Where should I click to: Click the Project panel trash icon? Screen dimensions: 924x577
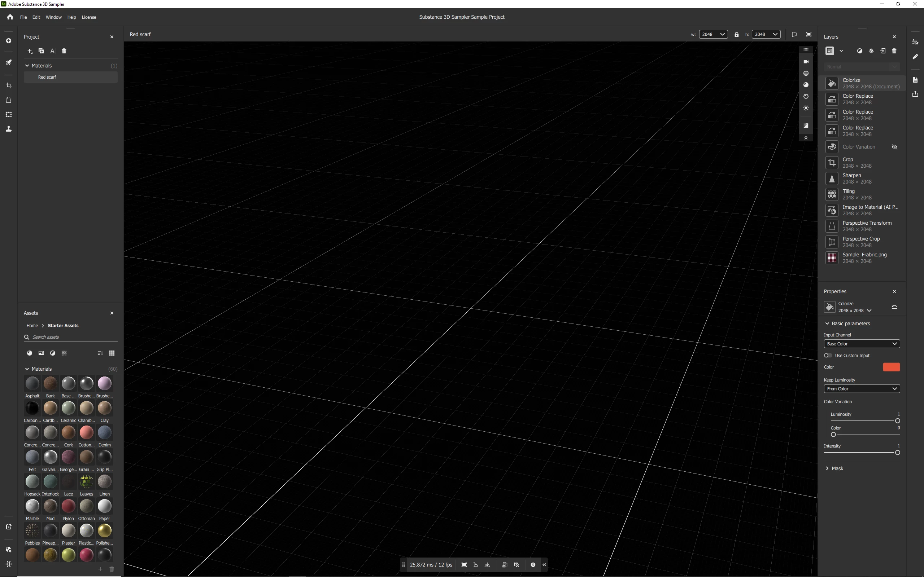pos(64,51)
